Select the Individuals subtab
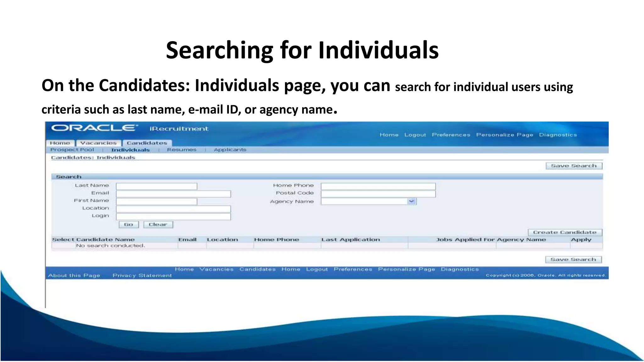This screenshot has width=644, height=362. pos(130,150)
